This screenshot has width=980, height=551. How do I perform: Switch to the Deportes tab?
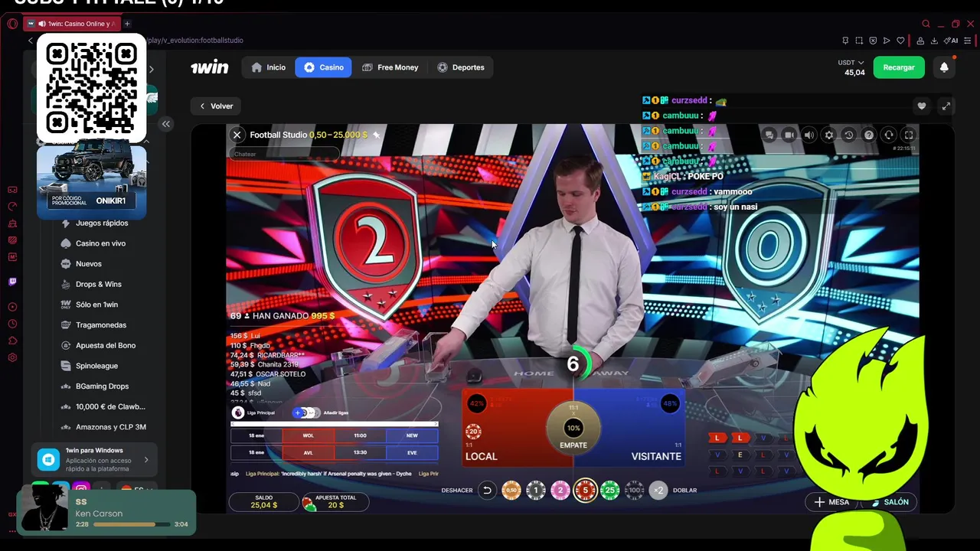460,67
